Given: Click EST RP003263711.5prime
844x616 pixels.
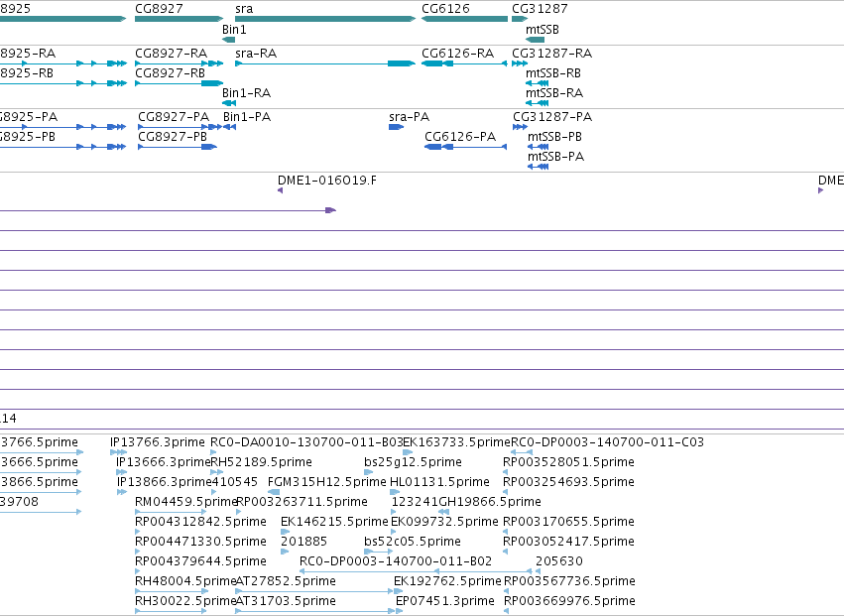Looking at the screenshot, I should tap(301, 502).
